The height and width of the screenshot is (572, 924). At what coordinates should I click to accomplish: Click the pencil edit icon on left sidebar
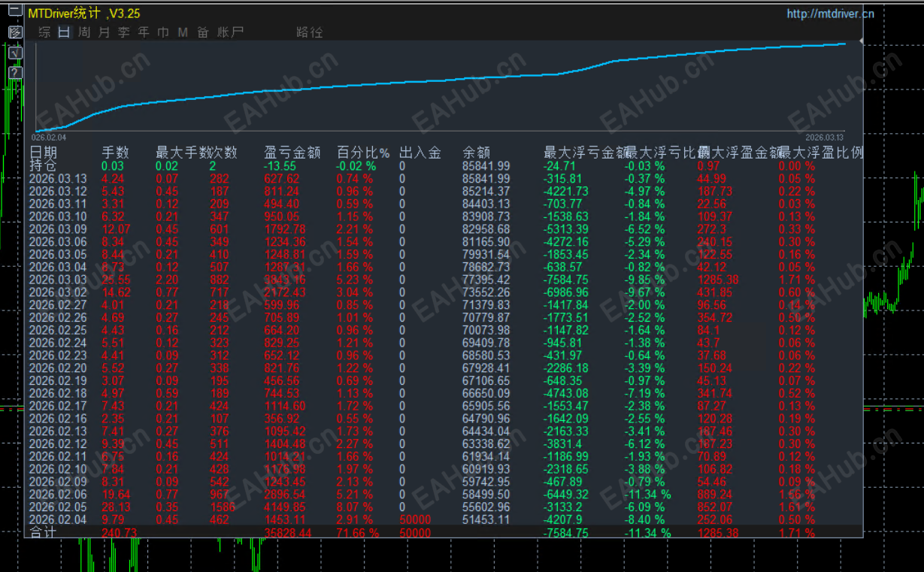pyautogui.click(x=15, y=32)
